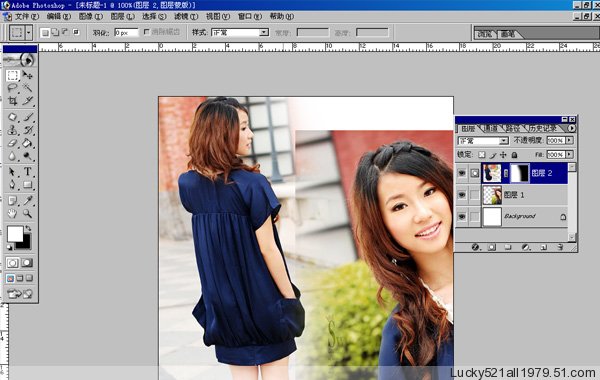
Task: Select the Hand tool
Action: (x=12, y=214)
